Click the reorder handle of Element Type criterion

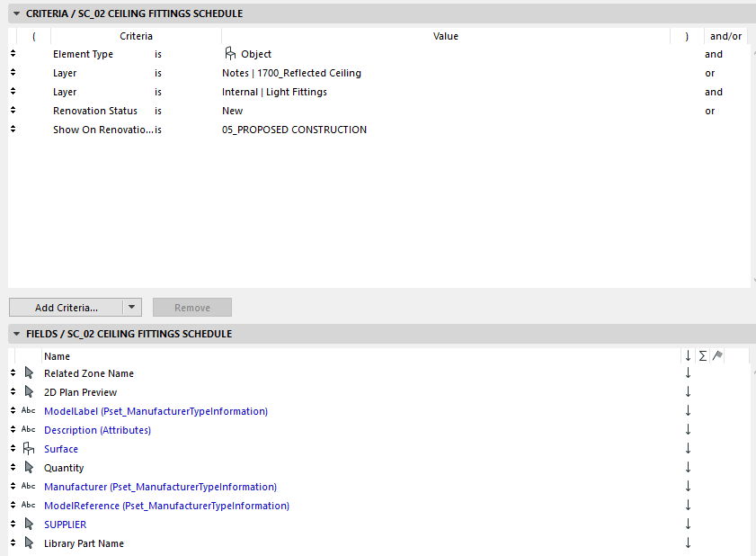click(x=13, y=54)
